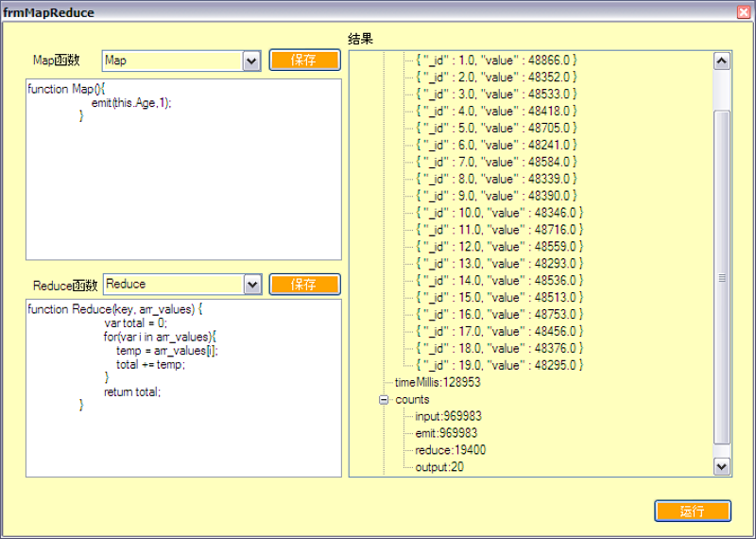756x539 pixels.
Task: Select the counts node label
Action: click(x=412, y=400)
